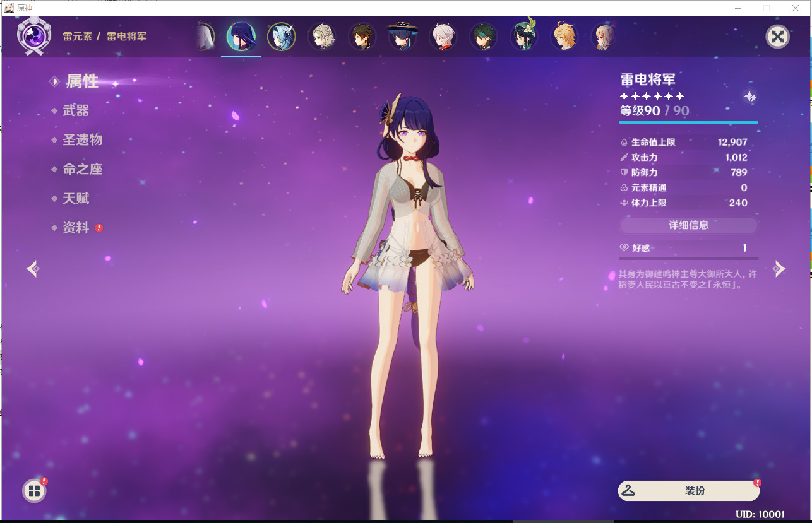
Task: Click the shield icon beside 防御力
Action: pyautogui.click(x=624, y=173)
